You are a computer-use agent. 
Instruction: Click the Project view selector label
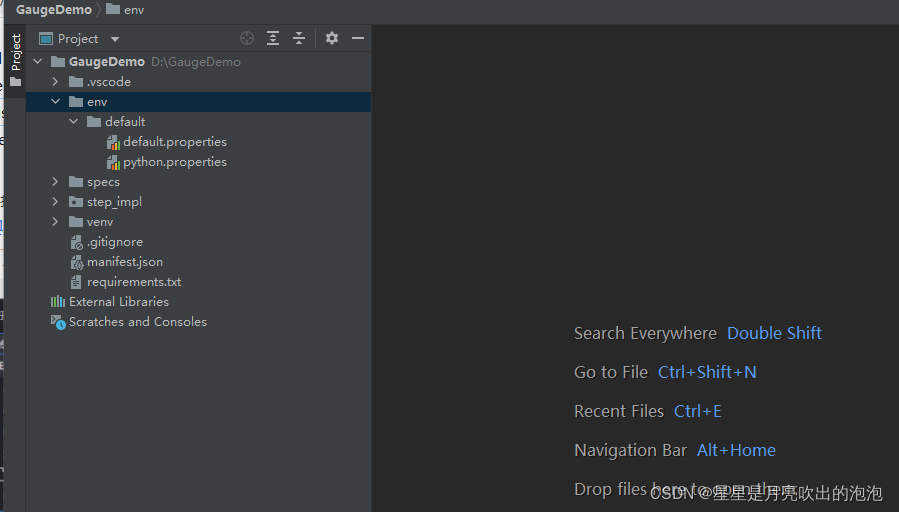(x=78, y=39)
